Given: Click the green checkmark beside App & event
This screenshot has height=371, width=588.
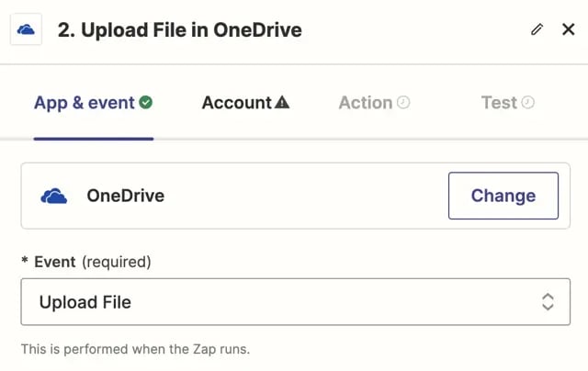Looking at the screenshot, I should click(146, 102).
